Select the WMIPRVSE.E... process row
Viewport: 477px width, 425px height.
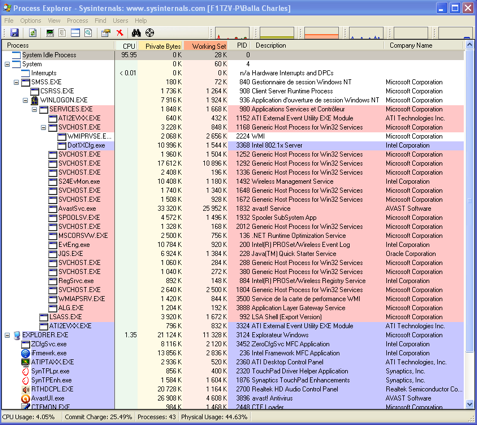(233, 136)
